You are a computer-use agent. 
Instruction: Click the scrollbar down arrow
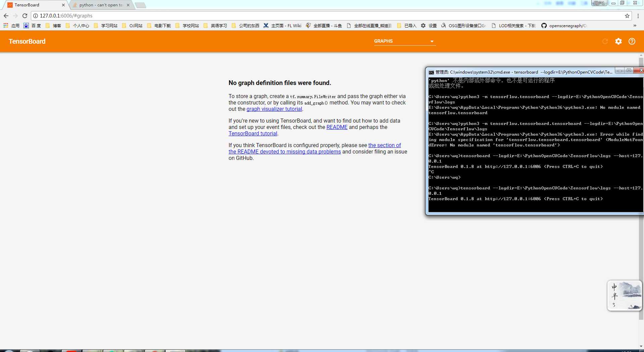point(641,346)
